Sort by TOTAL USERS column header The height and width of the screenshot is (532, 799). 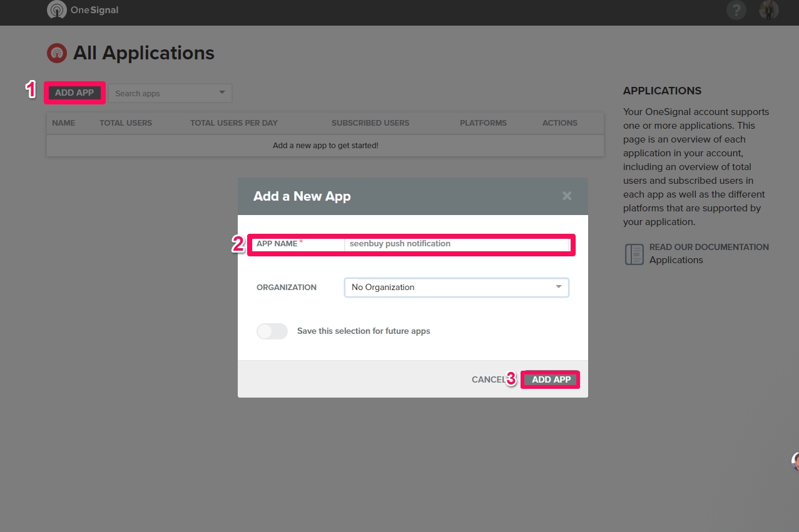click(126, 123)
